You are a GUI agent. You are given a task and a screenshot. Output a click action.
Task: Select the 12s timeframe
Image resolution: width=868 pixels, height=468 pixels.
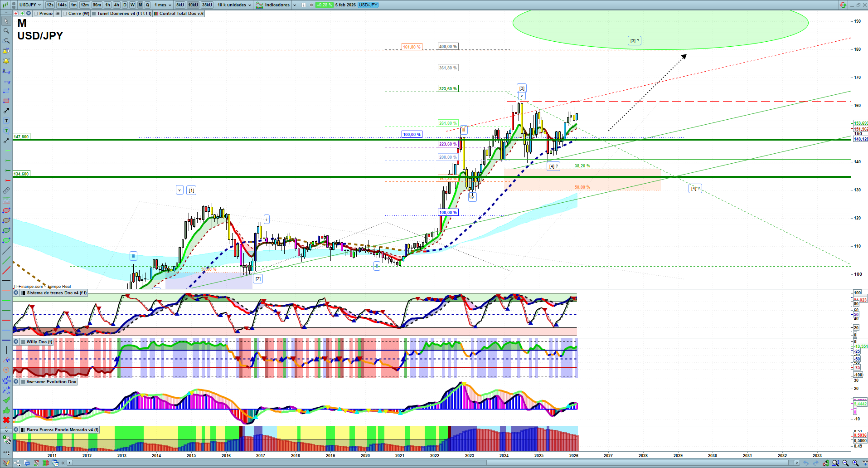pyautogui.click(x=50, y=5)
